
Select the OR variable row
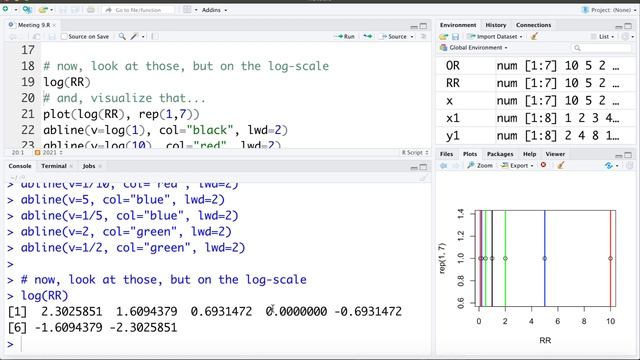pos(536,66)
